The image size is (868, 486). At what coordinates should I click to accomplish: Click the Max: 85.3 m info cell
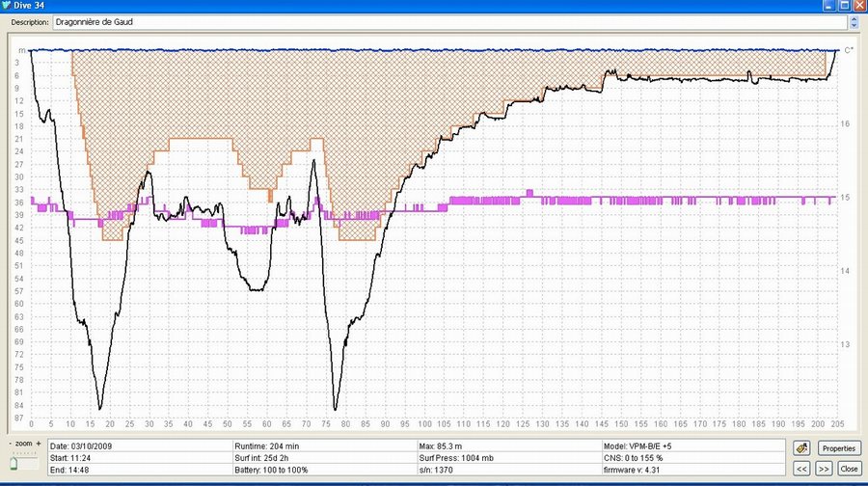point(508,445)
